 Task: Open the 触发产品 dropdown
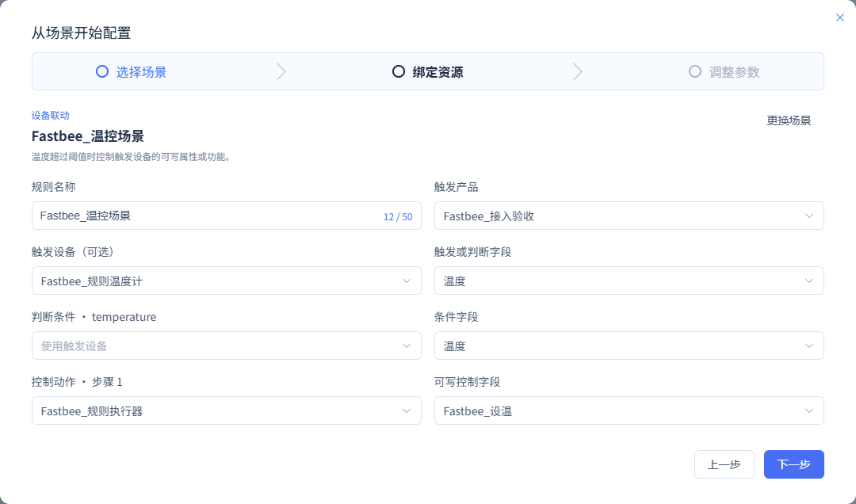coord(629,216)
